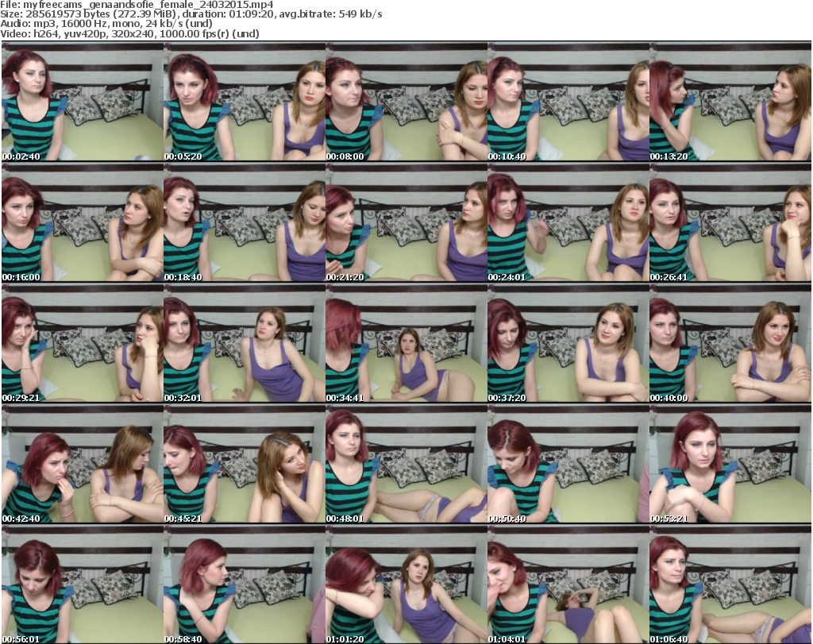The height and width of the screenshot is (644, 813).
Task: Choose the 00:13:20 preview frame
Action: (730, 102)
